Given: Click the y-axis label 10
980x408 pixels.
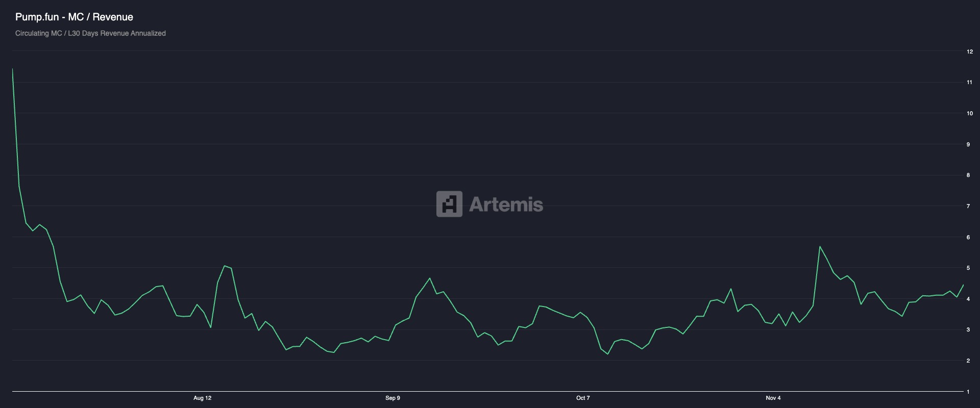Looking at the screenshot, I should click(969, 113).
